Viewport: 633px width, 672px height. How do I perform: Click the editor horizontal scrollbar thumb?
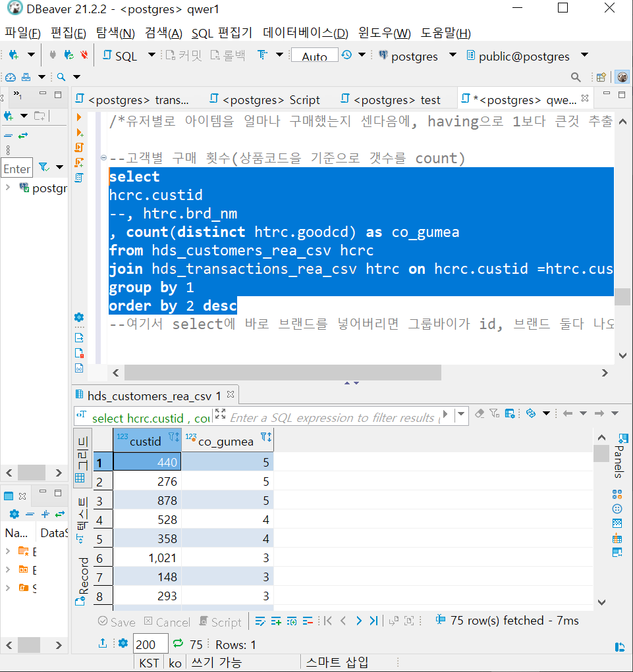click(283, 373)
